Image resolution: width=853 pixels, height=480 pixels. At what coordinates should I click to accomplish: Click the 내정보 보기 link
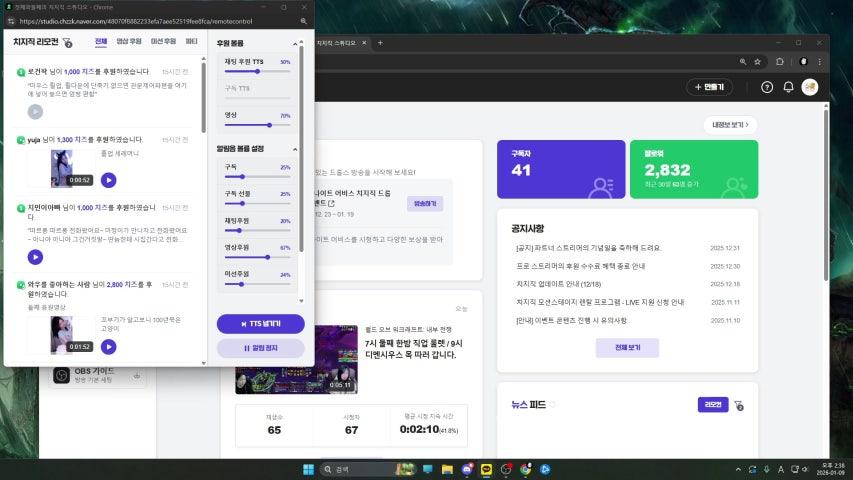[730, 125]
